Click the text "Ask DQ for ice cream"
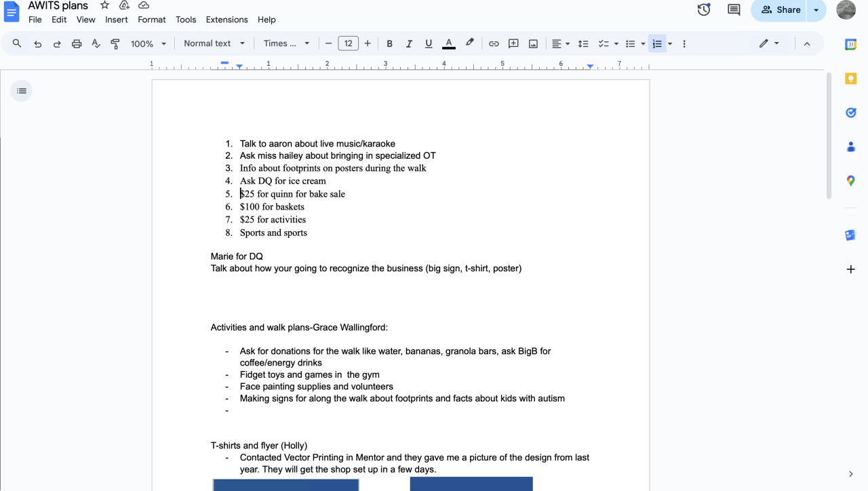This screenshot has width=868, height=491. pyautogui.click(x=283, y=181)
